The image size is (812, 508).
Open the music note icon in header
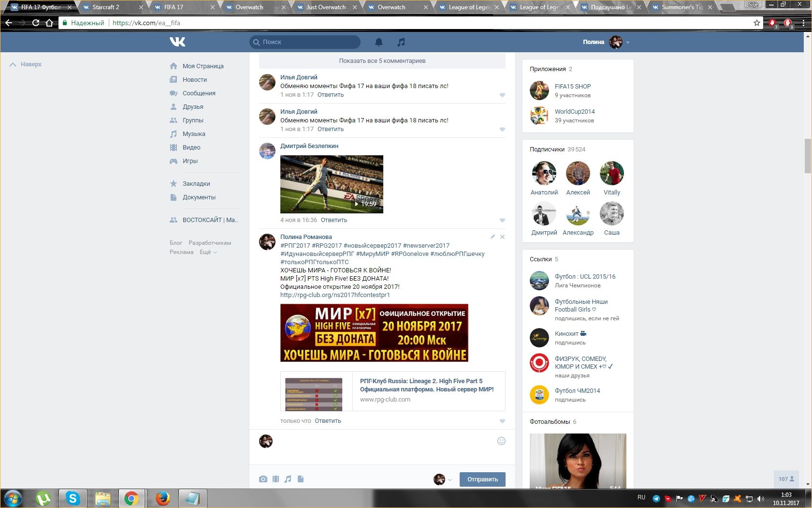401,42
